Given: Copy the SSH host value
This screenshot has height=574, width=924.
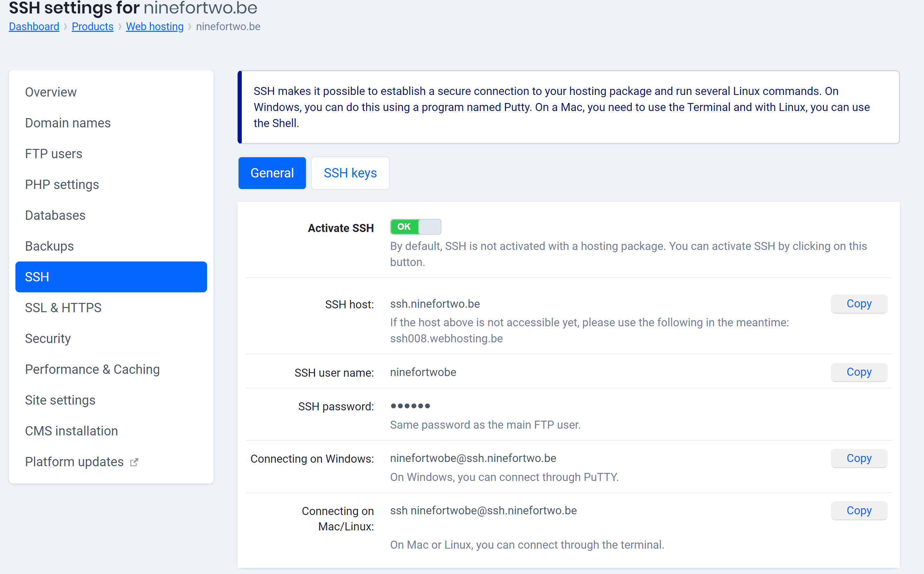Looking at the screenshot, I should click(x=859, y=304).
